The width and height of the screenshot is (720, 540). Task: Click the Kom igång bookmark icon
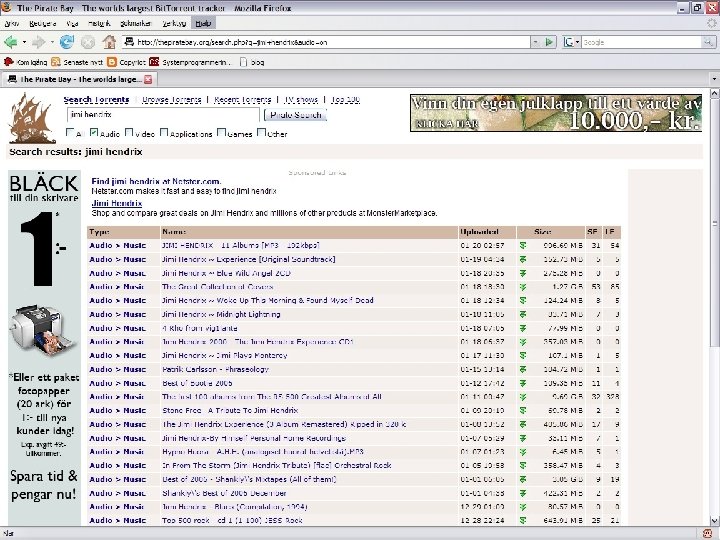click(8, 62)
